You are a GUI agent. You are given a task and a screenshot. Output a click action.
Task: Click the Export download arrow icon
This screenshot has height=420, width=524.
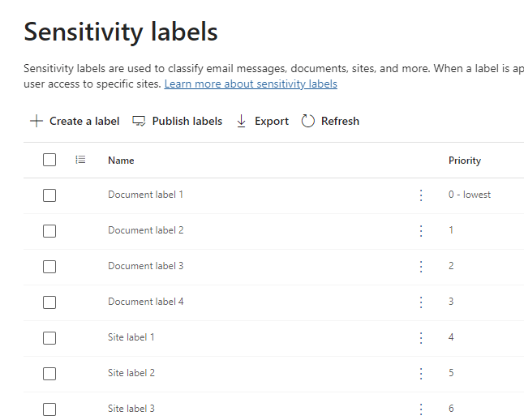click(241, 121)
